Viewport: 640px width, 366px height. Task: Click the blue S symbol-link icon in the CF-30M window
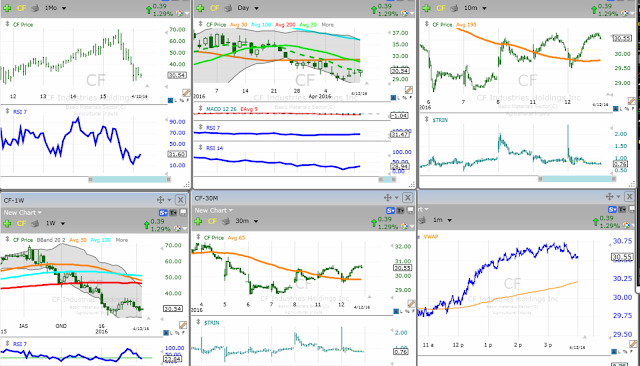tap(390, 211)
